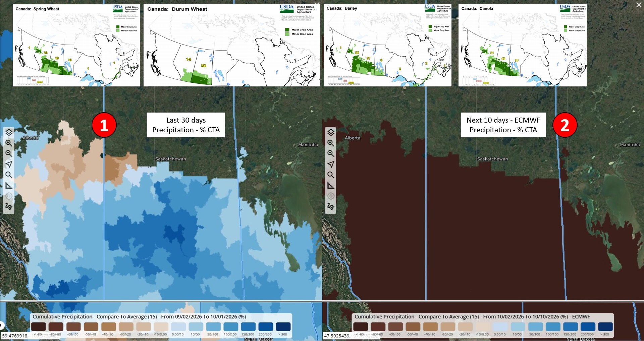Image resolution: width=644 pixels, height=341 pixels.
Task: Click the < -80 swatch in left legend
Action: [38, 327]
